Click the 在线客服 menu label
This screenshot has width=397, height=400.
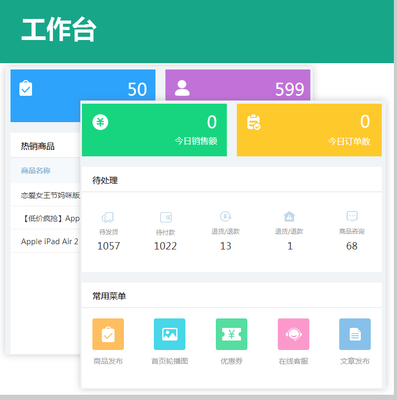293,361
